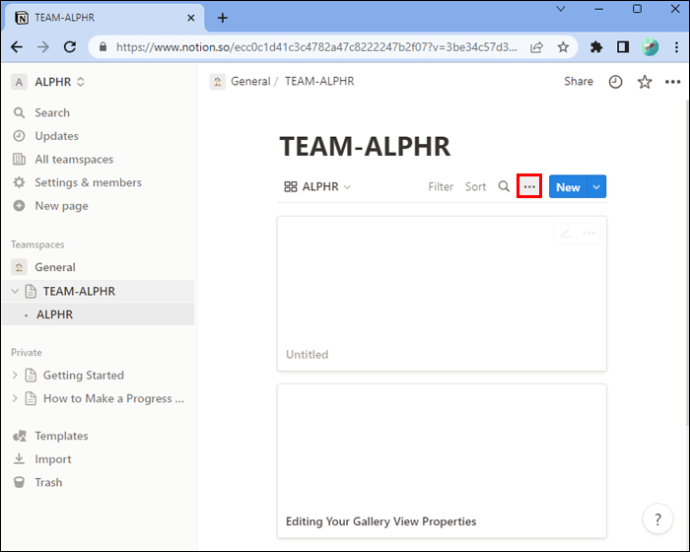Open Updates in the sidebar
The width and height of the screenshot is (690, 552).
56,136
